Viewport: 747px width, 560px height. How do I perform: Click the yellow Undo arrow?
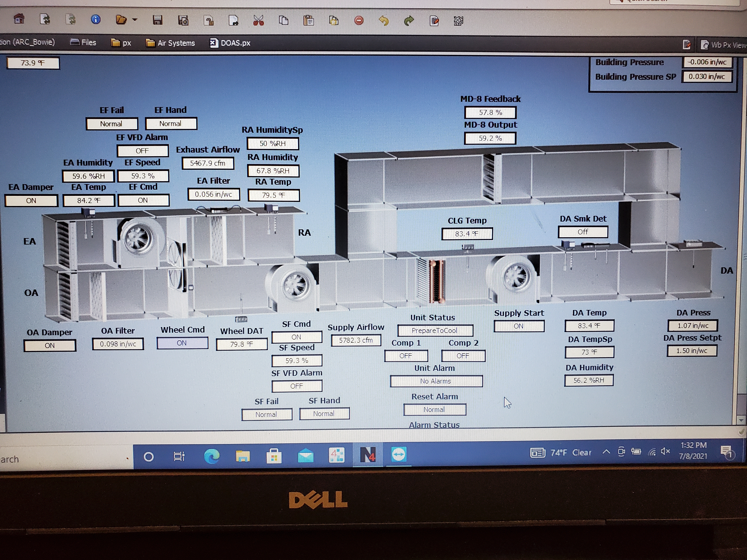384,21
